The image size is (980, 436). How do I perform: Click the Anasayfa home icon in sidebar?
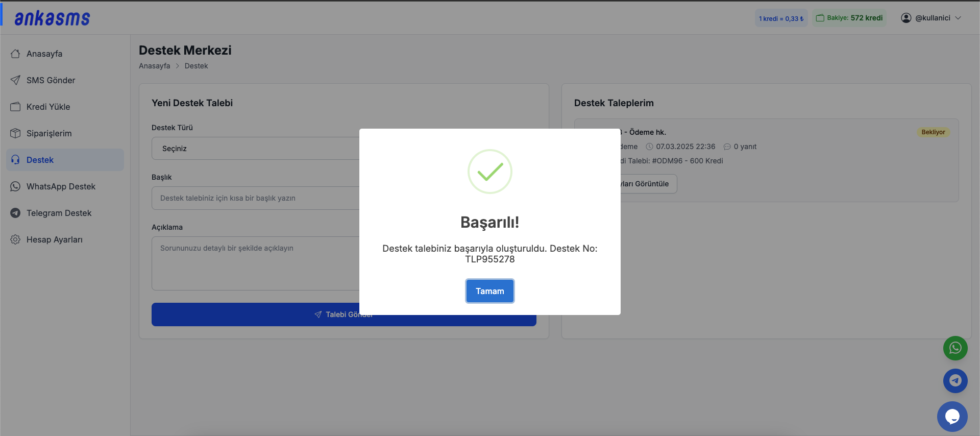(x=15, y=54)
